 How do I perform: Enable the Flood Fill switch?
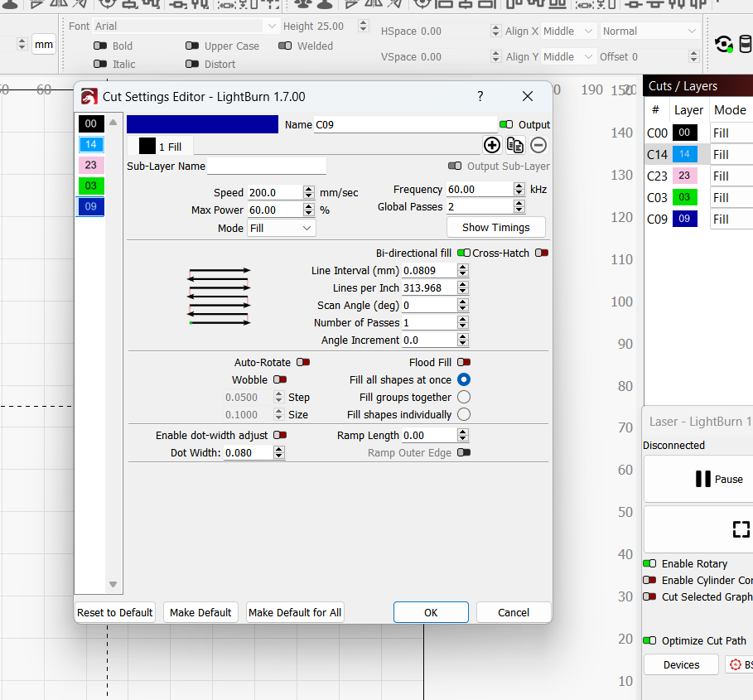464,362
